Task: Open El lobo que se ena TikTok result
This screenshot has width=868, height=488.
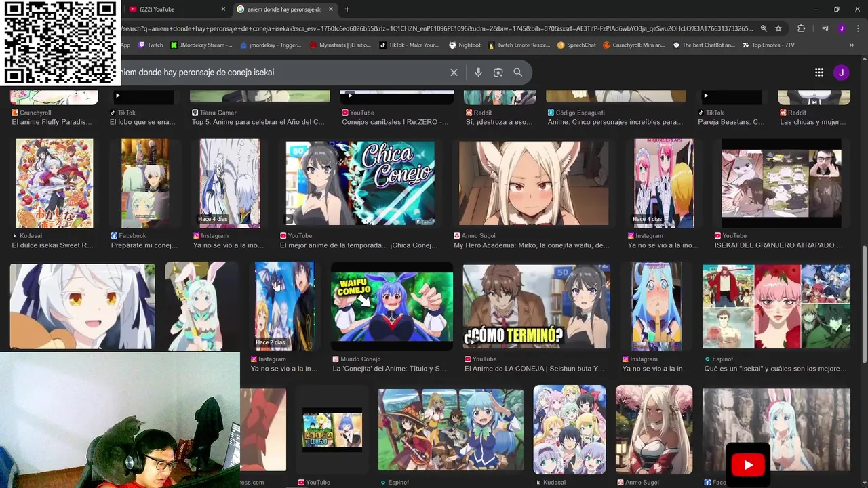Action: pos(142,122)
